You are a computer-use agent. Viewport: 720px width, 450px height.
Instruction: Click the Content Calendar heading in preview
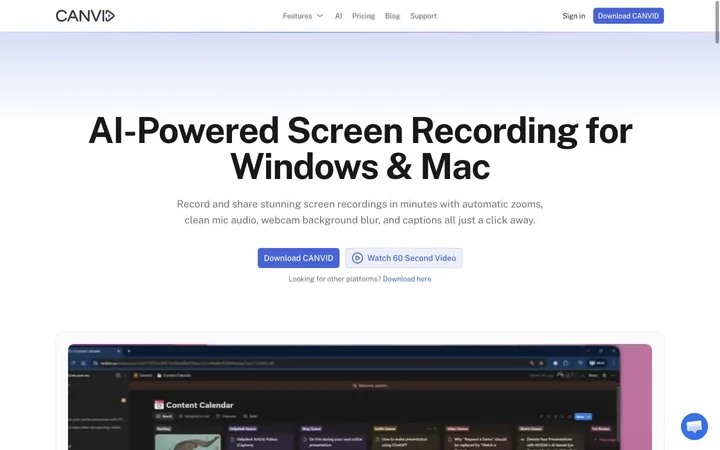click(199, 405)
